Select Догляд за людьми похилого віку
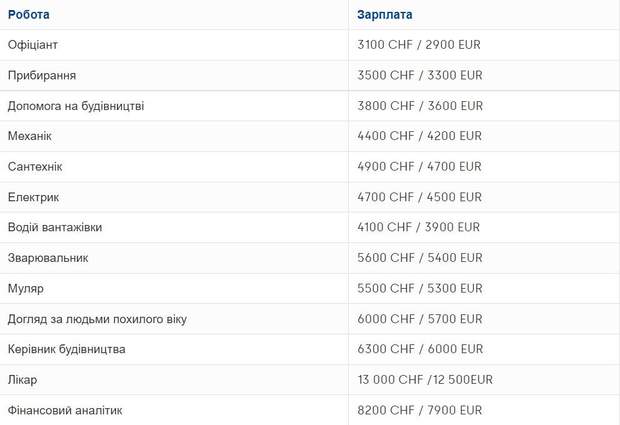Image resolution: width=620 pixels, height=425 pixels. 97,319
